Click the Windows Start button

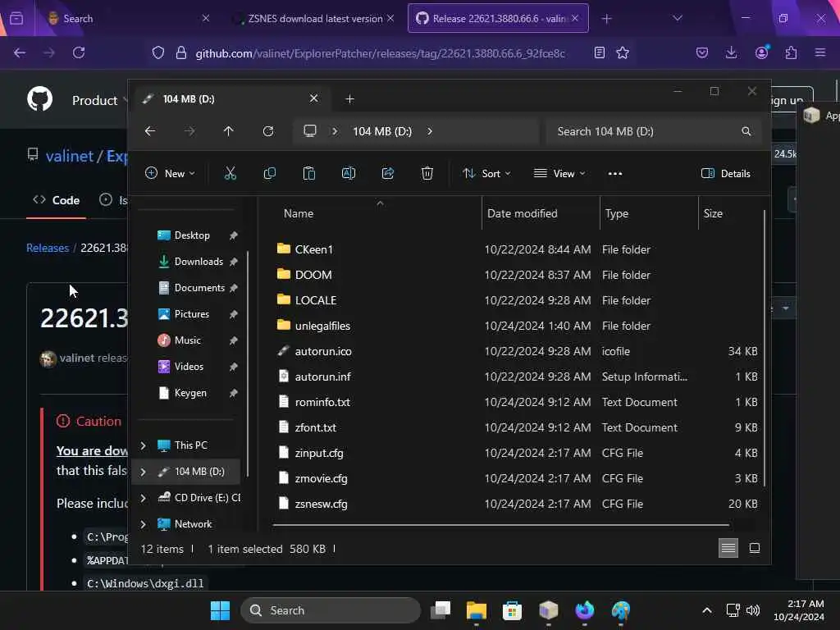220,610
